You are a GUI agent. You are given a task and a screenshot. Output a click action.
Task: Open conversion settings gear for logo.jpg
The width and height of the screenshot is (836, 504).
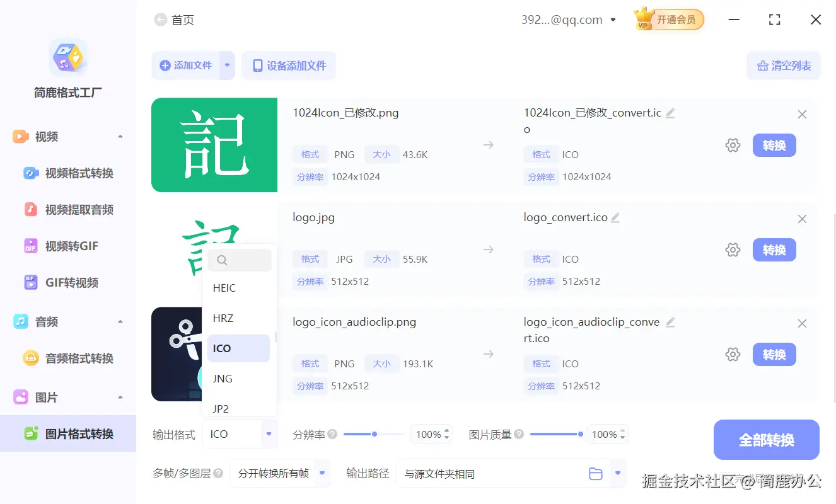pos(733,249)
